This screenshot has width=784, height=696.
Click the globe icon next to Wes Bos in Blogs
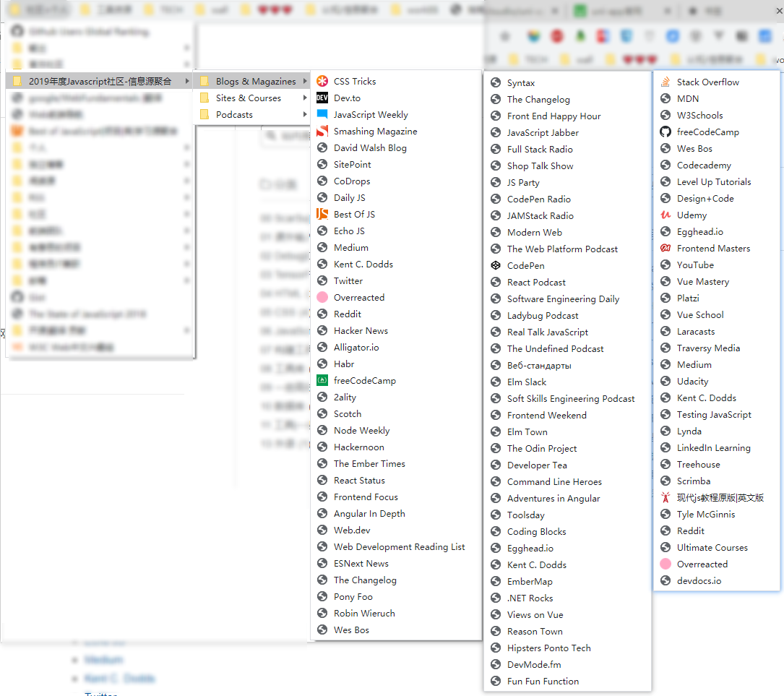(x=322, y=630)
